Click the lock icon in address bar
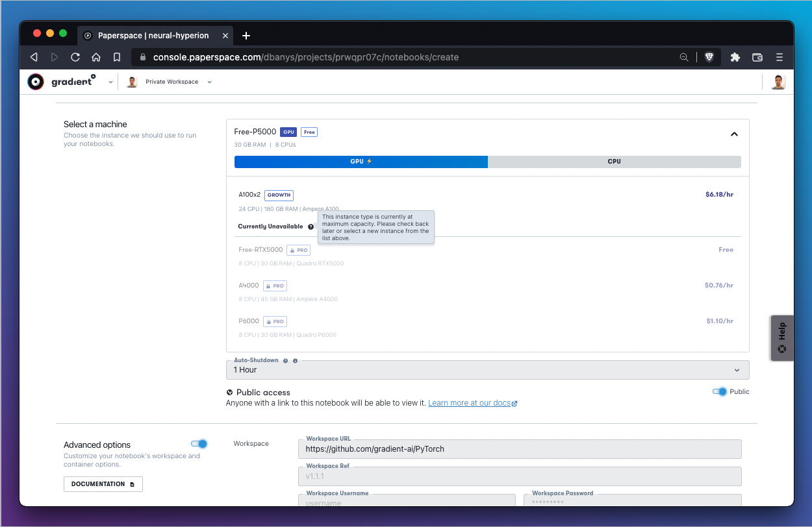The width and height of the screenshot is (812, 527). (143, 57)
